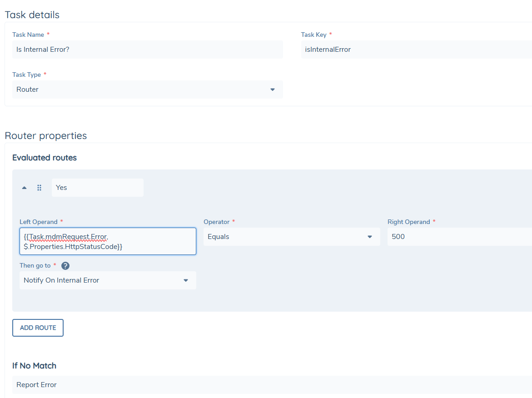Select the Right Operand field with 500

[x=459, y=237]
